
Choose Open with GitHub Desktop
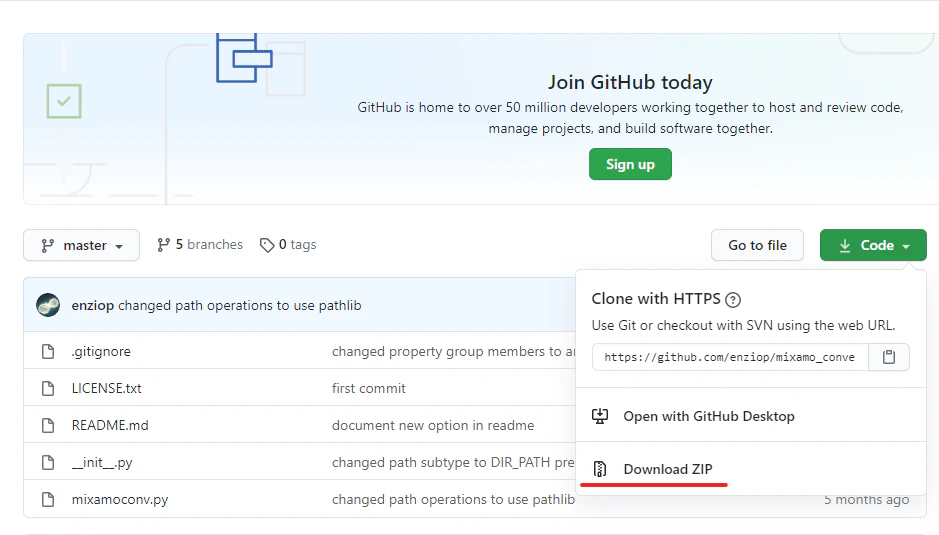pyautogui.click(x=708, y=416)
